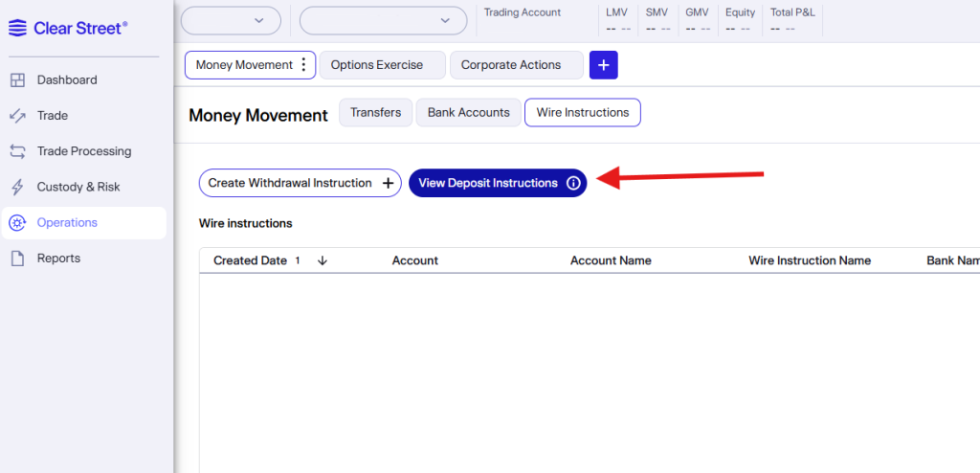Open Money Movement tab's three-dot menu
The height and width of the screenshot is (473, 980).
click(x=303, y=65)
